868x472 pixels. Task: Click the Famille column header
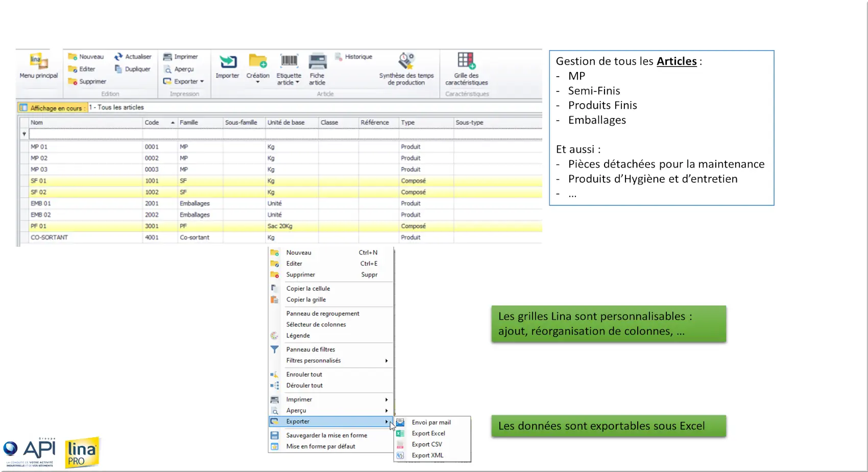(200, 123)
